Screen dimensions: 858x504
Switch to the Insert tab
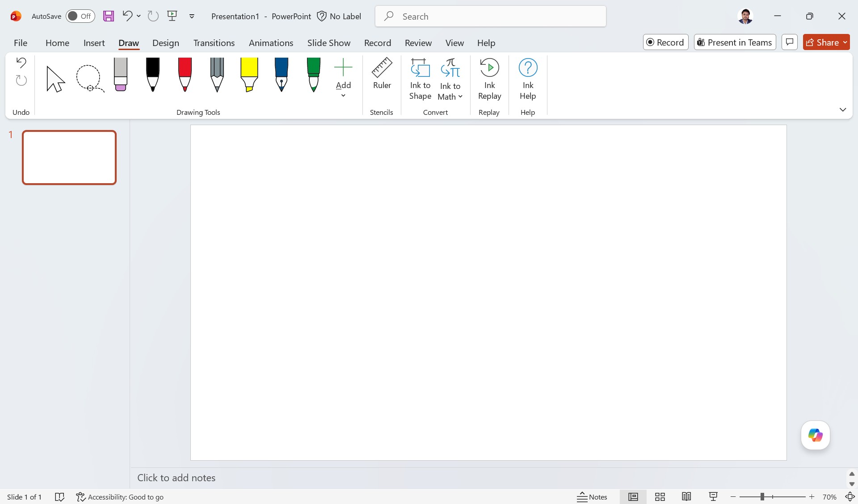pyautogui.click(x=94, y=42)
